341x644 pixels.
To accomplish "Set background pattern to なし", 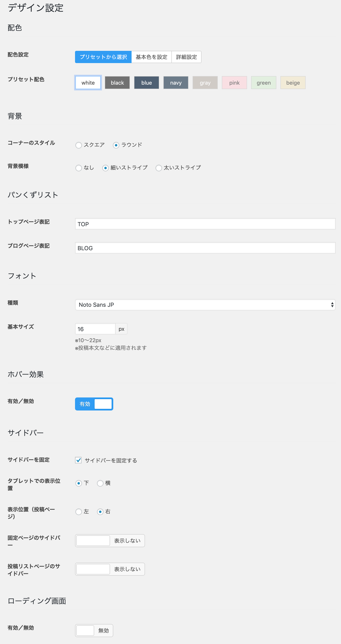I will tap(79, 168).
